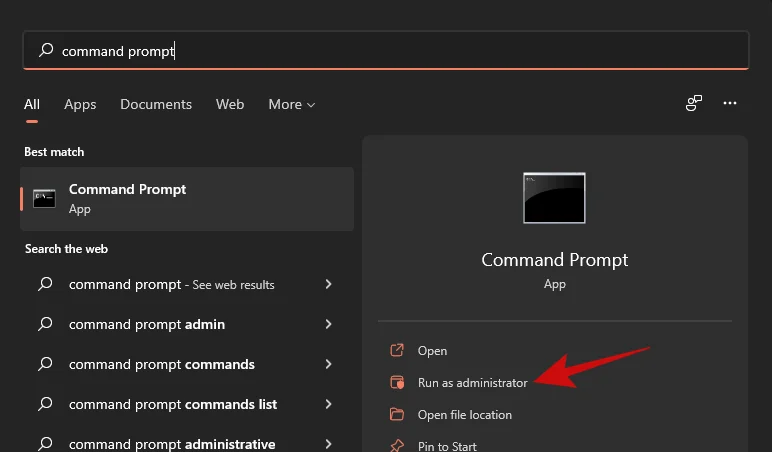Expand chevron for 'command prompt commands list'
772x452 pixels.
click(x=328, y=404)
